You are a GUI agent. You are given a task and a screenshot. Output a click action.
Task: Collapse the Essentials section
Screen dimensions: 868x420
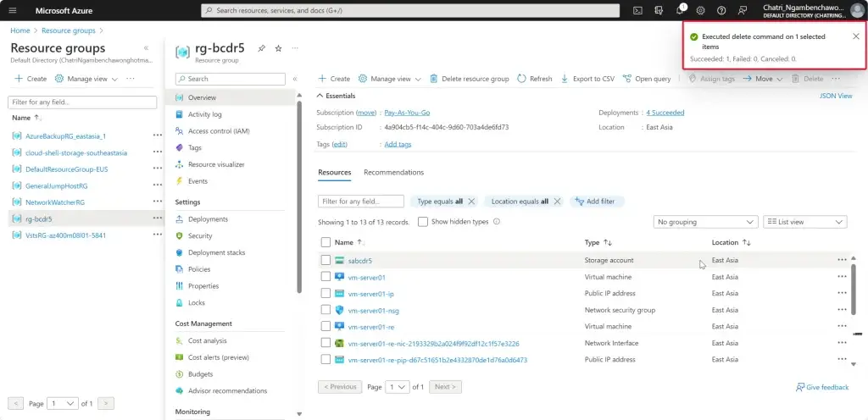click(336, 96)
